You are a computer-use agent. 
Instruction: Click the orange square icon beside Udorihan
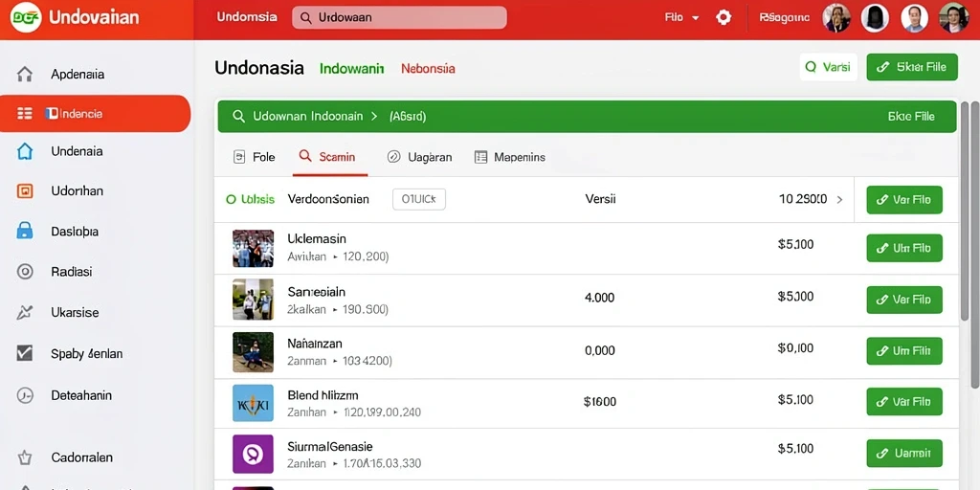(x=24, y=191)
